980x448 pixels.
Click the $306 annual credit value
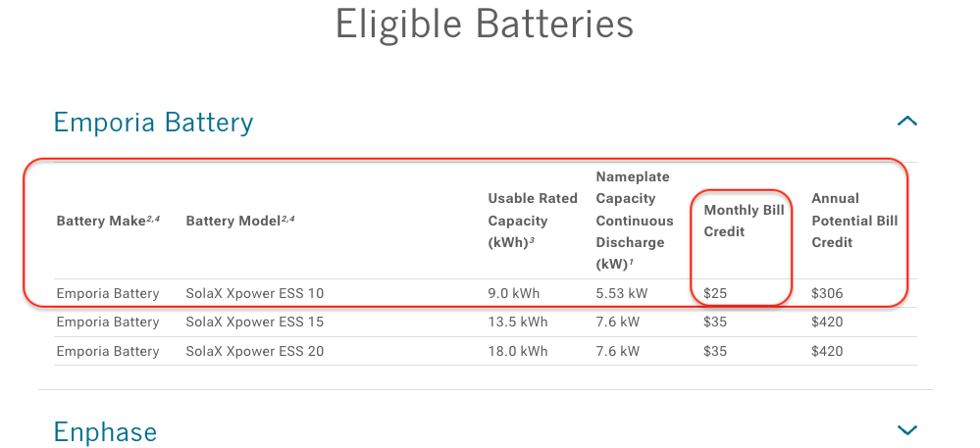coord(827,293)
